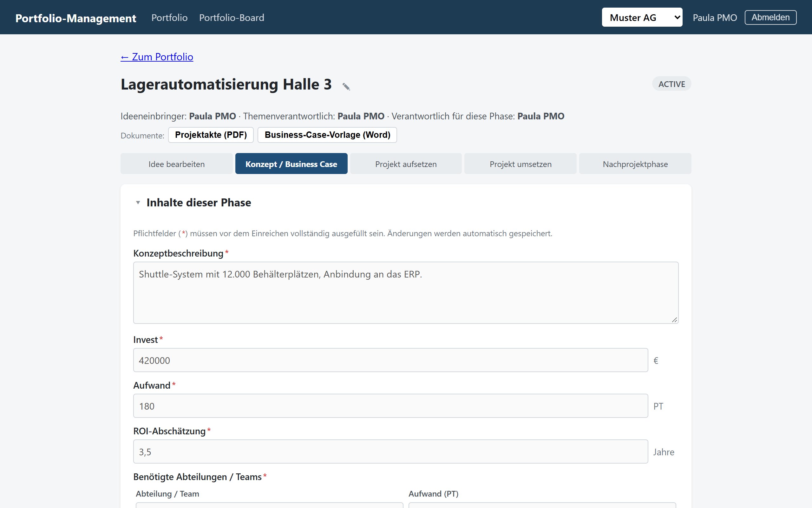Download the Projektakte (PDF) document
The height and width of the screenshot is (508, 812).
pos(211,135)
